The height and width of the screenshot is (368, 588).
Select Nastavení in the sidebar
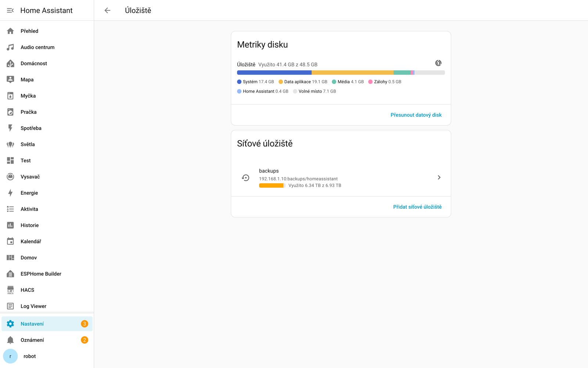click(x=47, y=324)
